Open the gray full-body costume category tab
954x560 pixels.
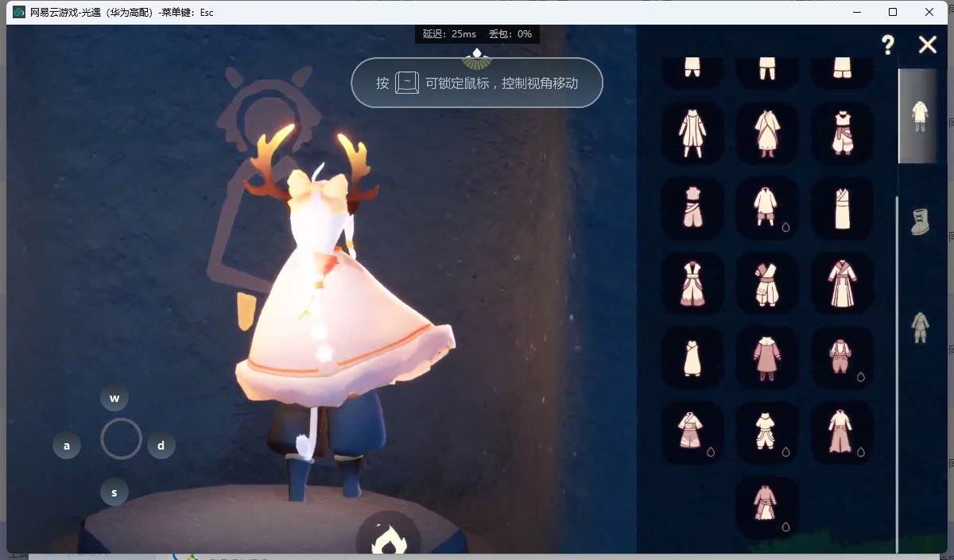coord(920,327)
